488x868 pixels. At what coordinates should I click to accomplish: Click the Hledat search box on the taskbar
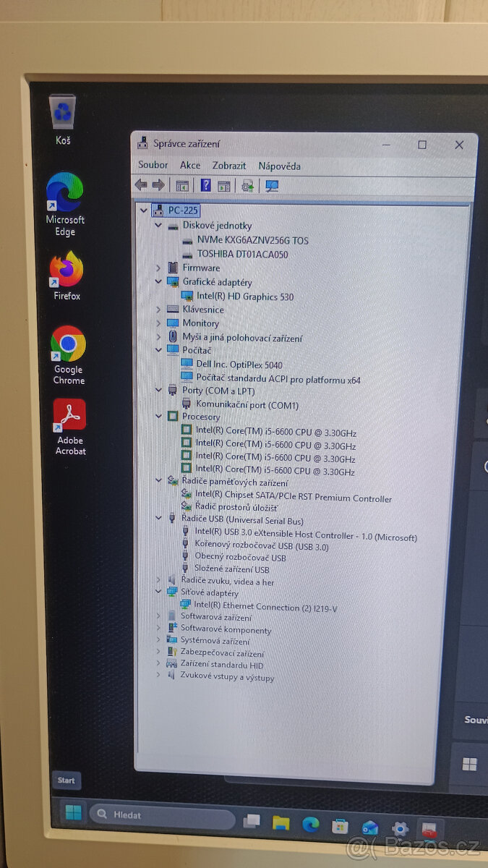click(163, 815)
